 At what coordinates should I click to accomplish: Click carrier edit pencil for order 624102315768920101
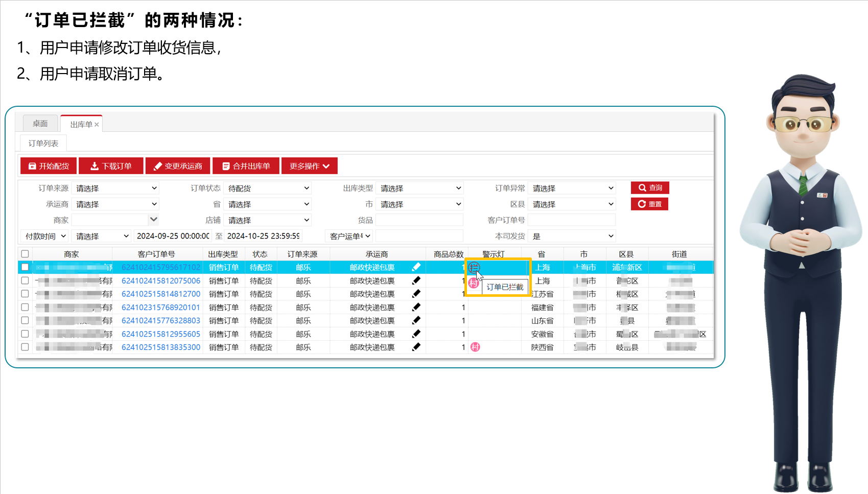416,307
